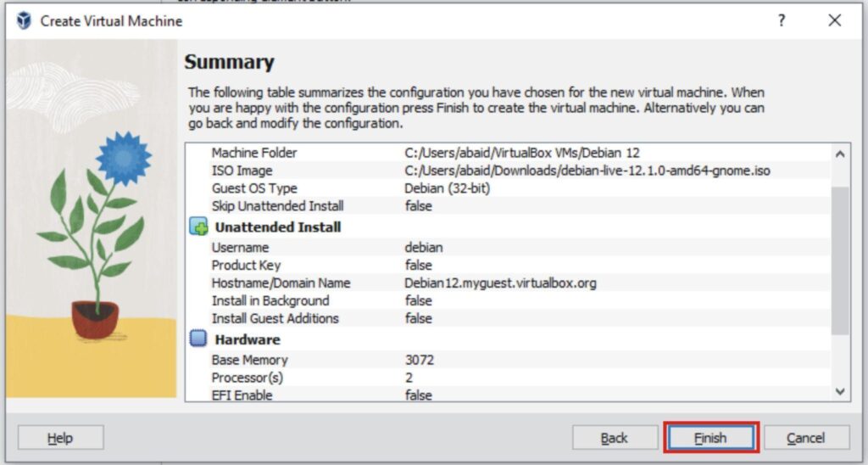Click the EFI Enable row label
This screenshot has width=868, height=465.
(242, 395)
